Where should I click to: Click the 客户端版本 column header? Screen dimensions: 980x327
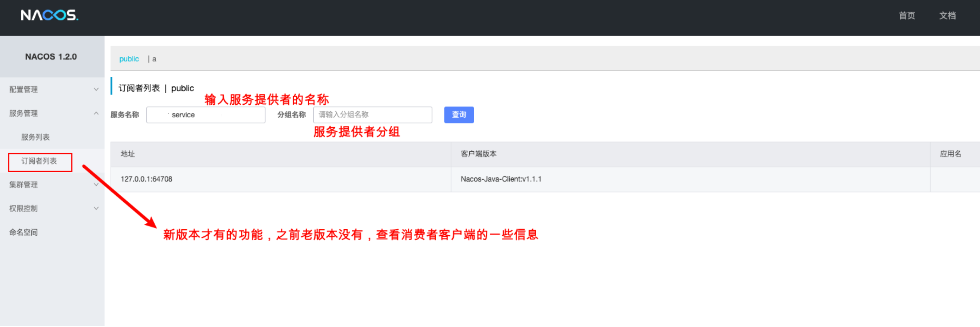point(478,154)
